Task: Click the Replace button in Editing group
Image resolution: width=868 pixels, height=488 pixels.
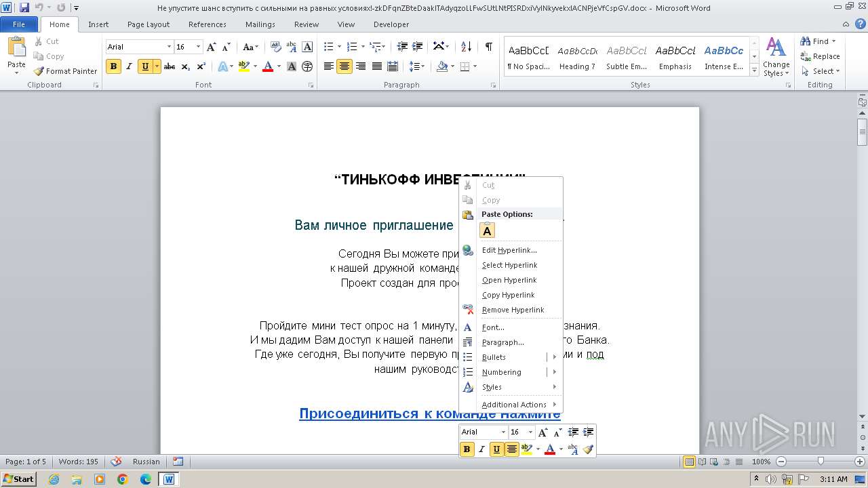Action: pos(820,56)
